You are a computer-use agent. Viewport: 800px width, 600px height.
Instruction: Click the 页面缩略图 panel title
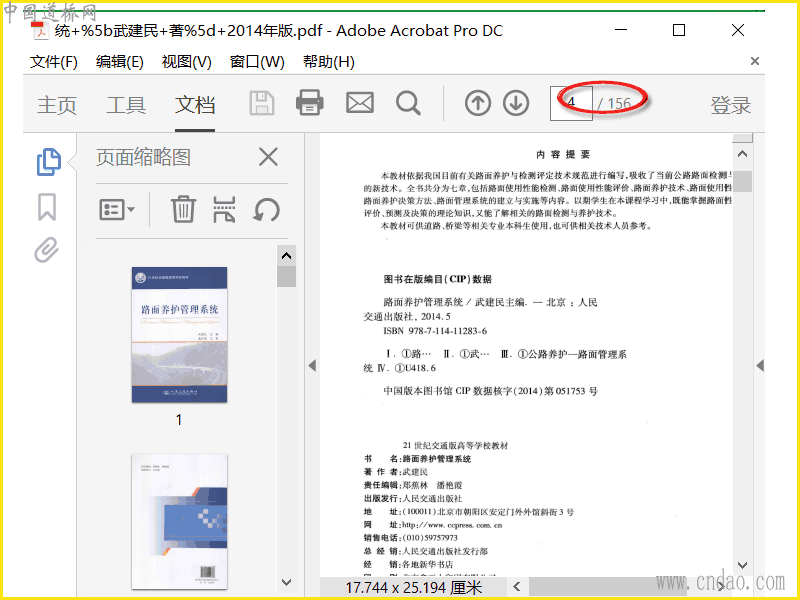point(143,157)
